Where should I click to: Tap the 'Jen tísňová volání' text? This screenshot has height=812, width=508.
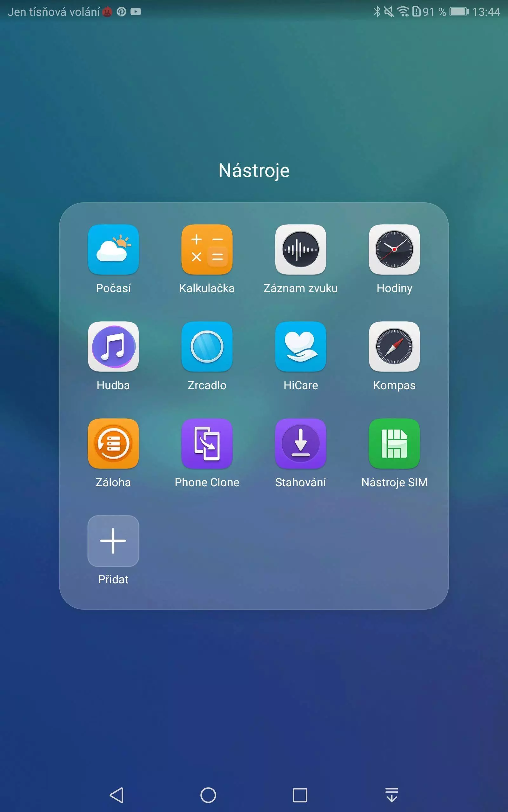point(54,12)
